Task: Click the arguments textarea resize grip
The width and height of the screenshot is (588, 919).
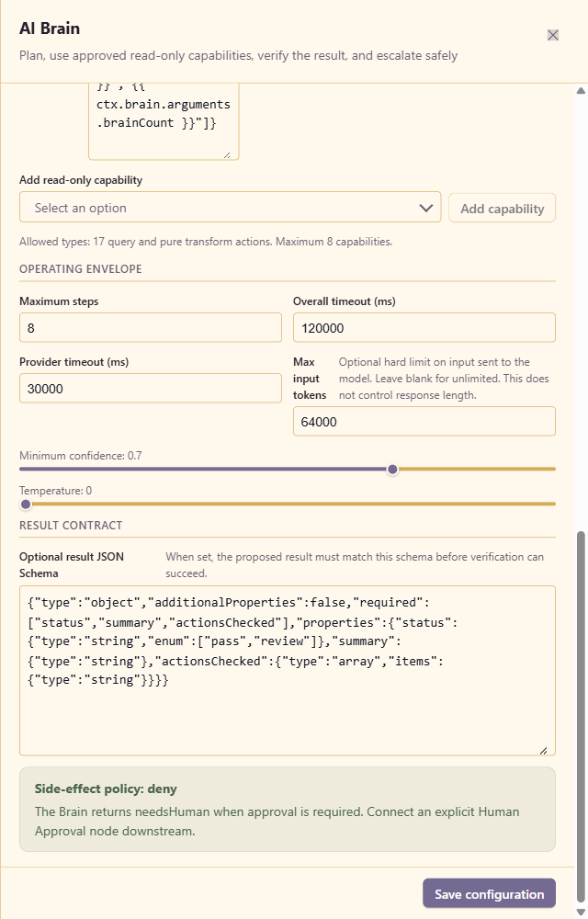Action: 227,154
